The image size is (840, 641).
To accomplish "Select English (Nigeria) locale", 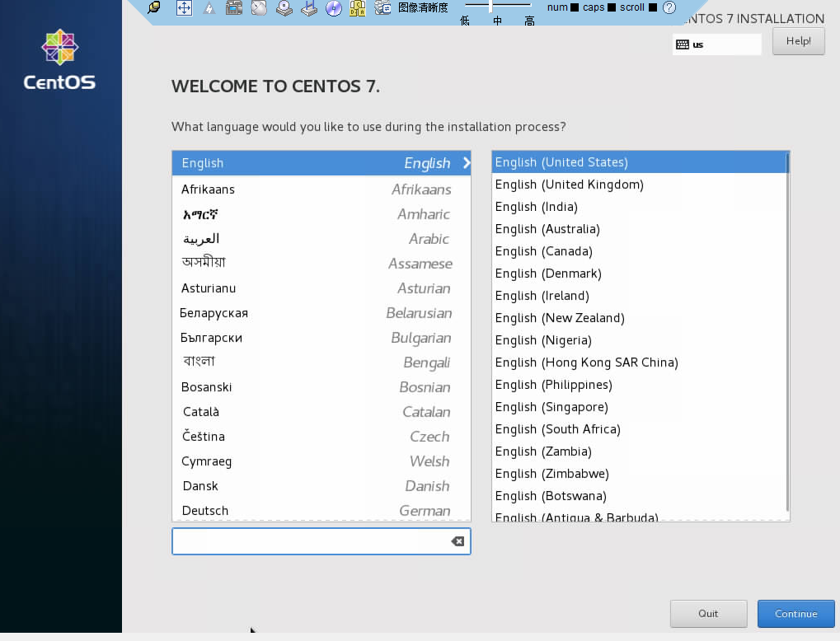I will [x=639, y=340].
